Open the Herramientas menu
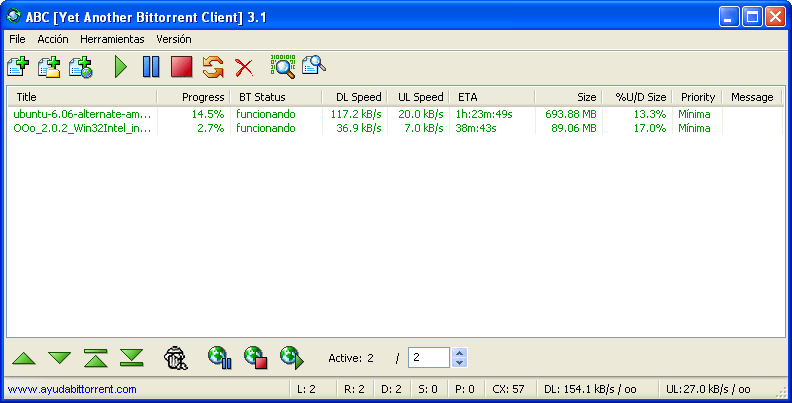This screenshot has width=792, height=403. pyautogui.click(x=112, y=39)
